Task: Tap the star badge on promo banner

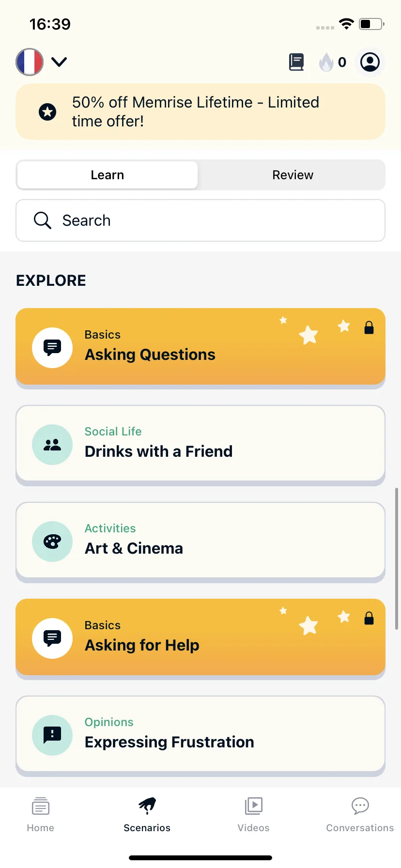Action: coord(47,112)
